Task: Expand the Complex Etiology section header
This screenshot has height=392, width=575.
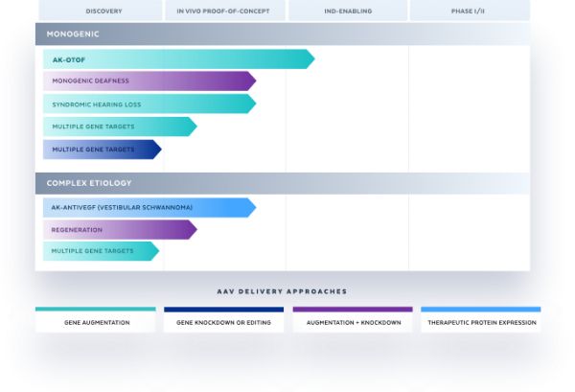Action: tap(282, 183)
